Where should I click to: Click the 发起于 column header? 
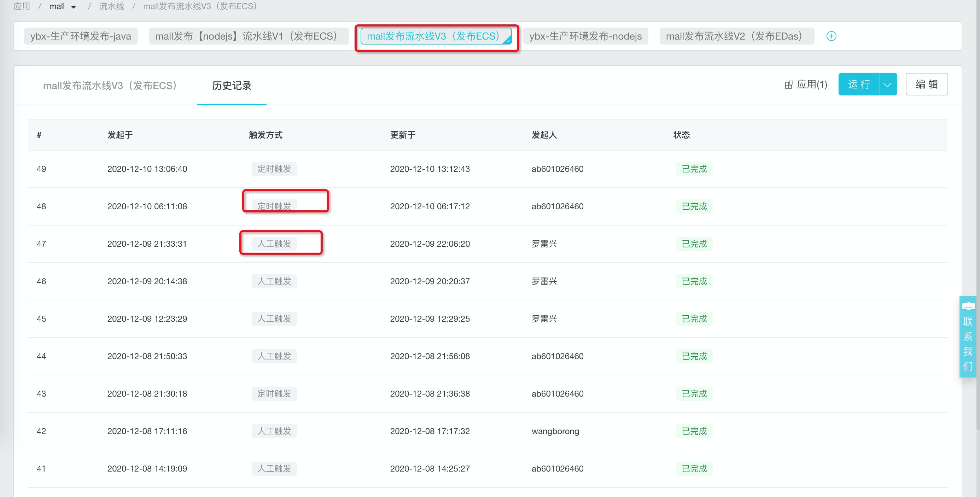(x=120, y=135)
